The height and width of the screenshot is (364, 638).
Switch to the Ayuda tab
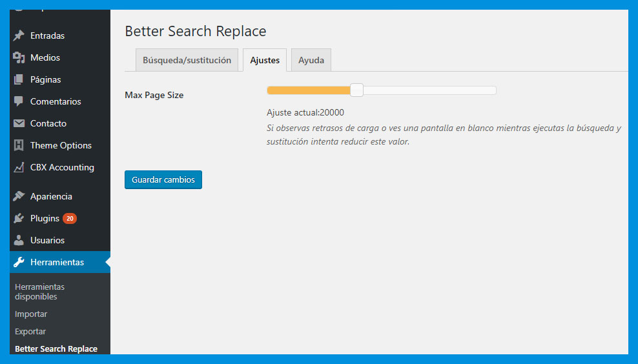click(311, 60)
